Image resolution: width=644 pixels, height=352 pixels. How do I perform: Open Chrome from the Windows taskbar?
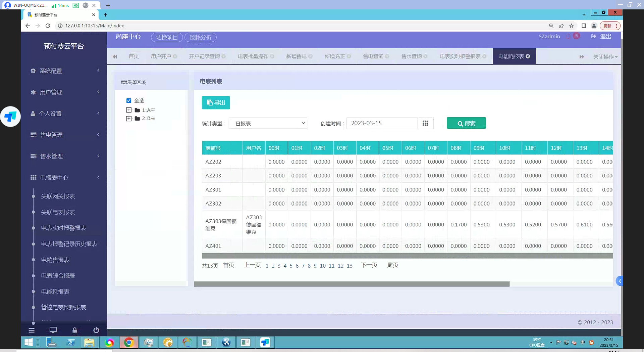pyautogui.click(x=129, y=343)
